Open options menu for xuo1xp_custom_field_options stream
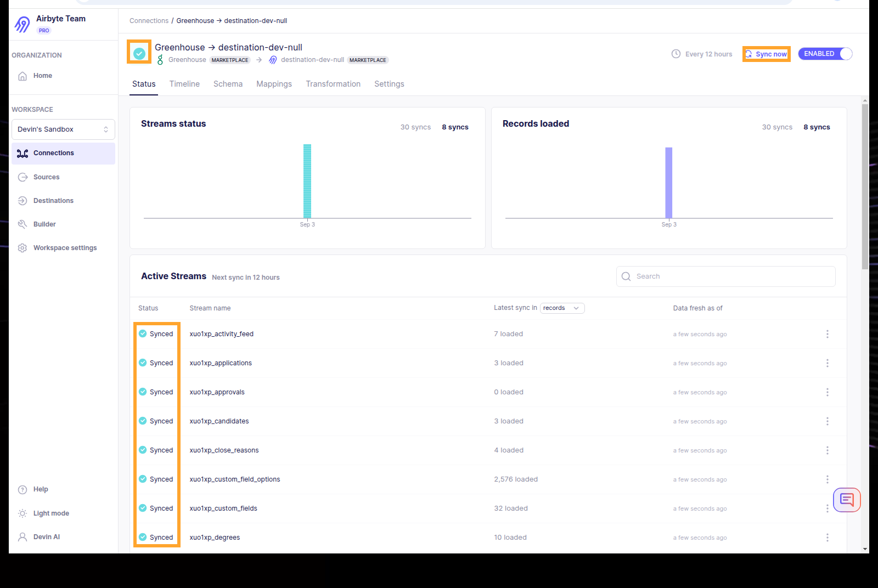This screenshot has width=878, height=588. point(828,479)
